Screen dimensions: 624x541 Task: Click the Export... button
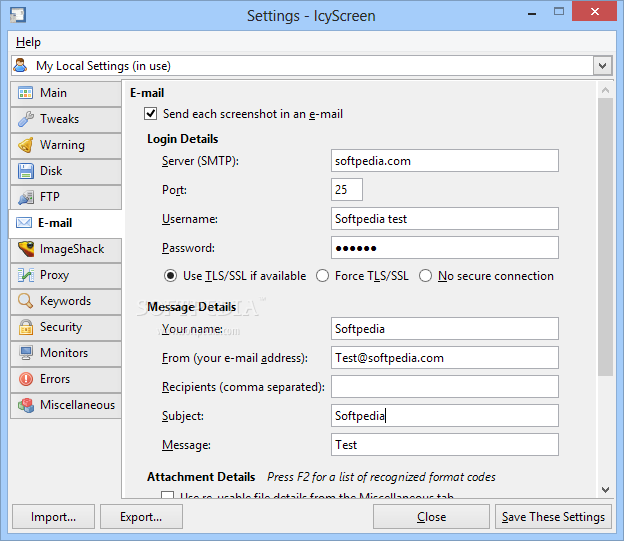coord(141,517)
